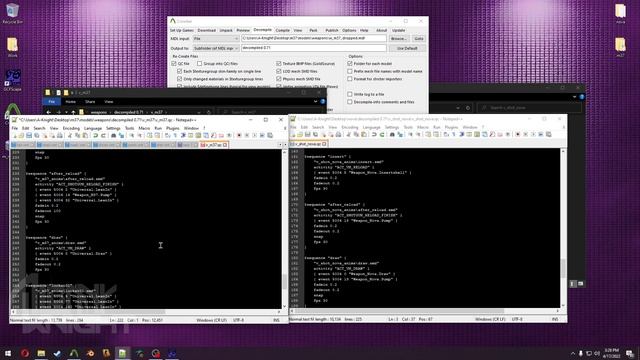Open Set Up Games tab in Crowbar

182,30
